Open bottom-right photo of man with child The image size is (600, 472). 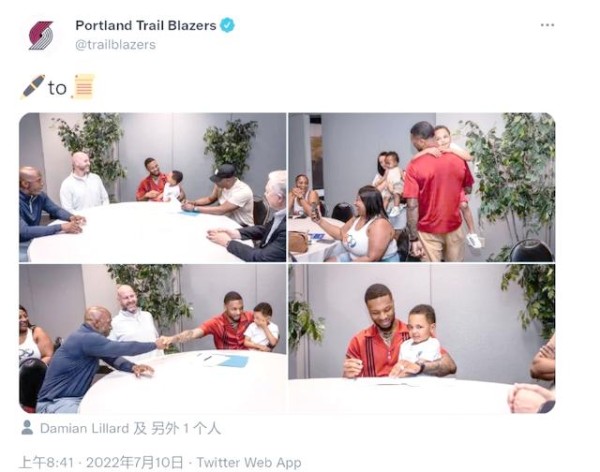(x=422, y=338)
